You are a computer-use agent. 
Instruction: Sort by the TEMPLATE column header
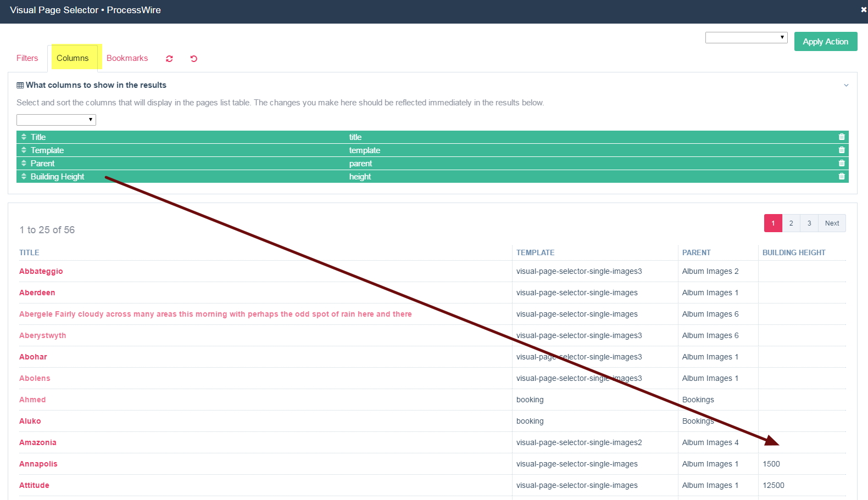[535, 252]
